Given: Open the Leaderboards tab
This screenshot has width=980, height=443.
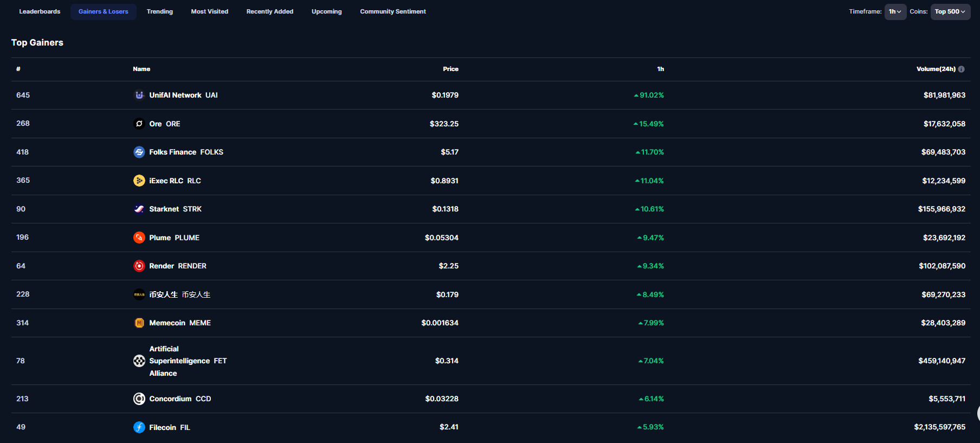Looking at the screenshot, I should tap(40, 11).
